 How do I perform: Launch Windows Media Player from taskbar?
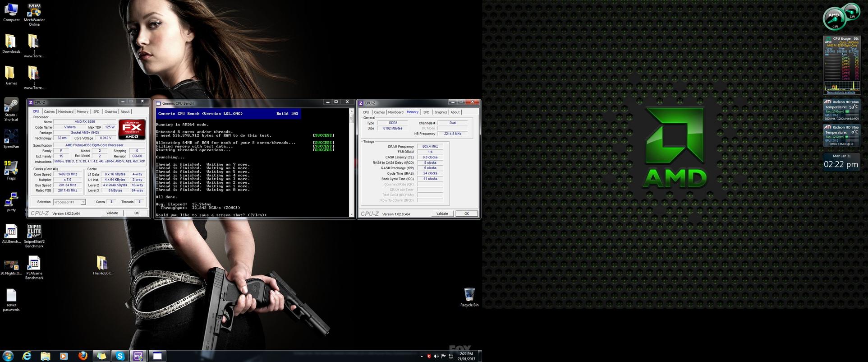64,356
